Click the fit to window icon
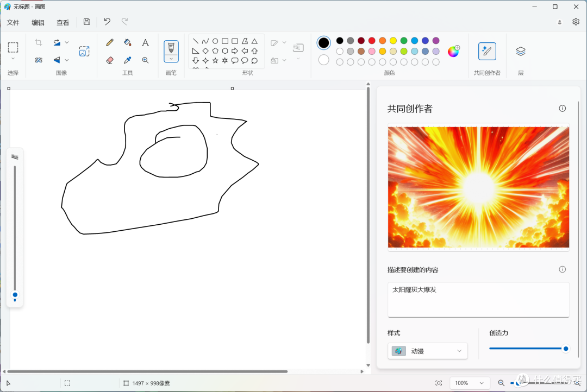This screenshot has height=392, width=587. pos(439,383)
